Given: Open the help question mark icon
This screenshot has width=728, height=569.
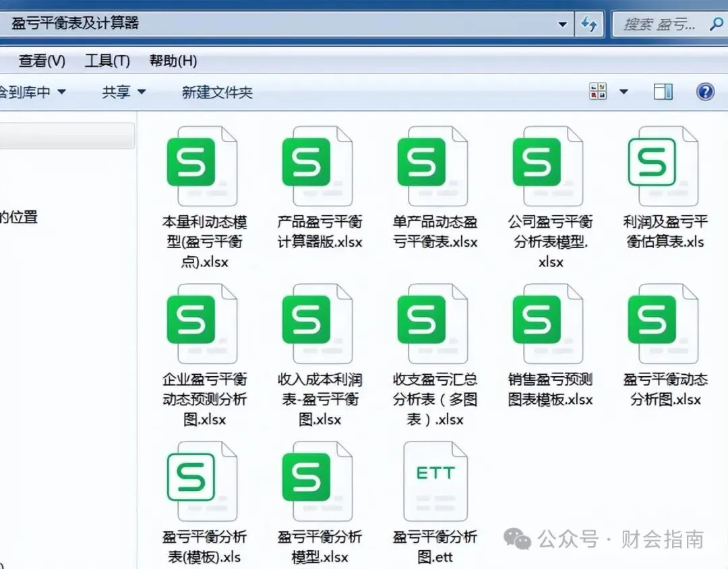Looking at the screenshot, I should [x=705, y=92].
